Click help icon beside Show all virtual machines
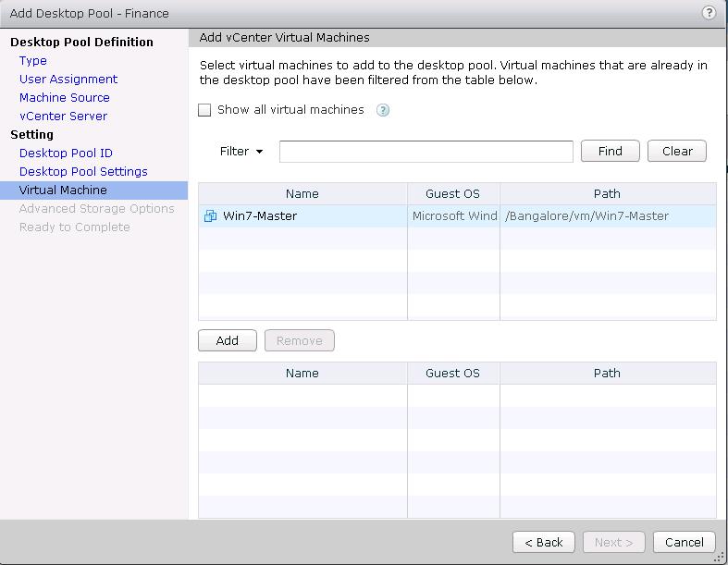Image resolution: width=728 pixels, height=565 pixels. click(x=383, y=110)
